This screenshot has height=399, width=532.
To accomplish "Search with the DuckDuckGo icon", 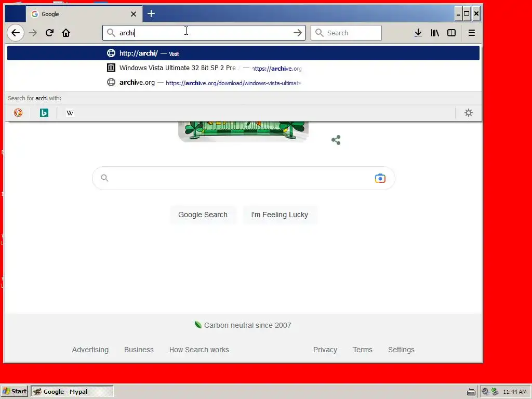I will tap(18, 113).
